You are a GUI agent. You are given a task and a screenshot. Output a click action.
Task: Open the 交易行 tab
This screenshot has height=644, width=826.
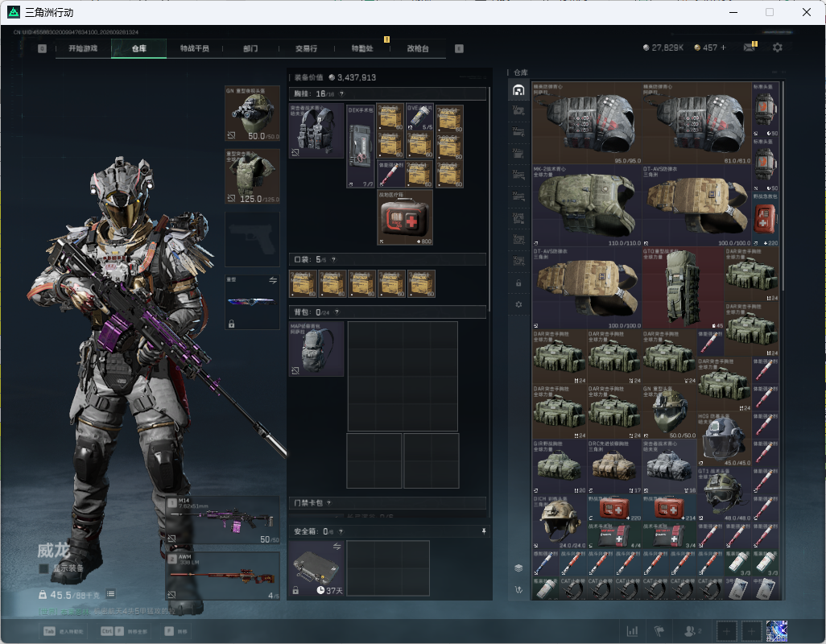tap(306, 48)
